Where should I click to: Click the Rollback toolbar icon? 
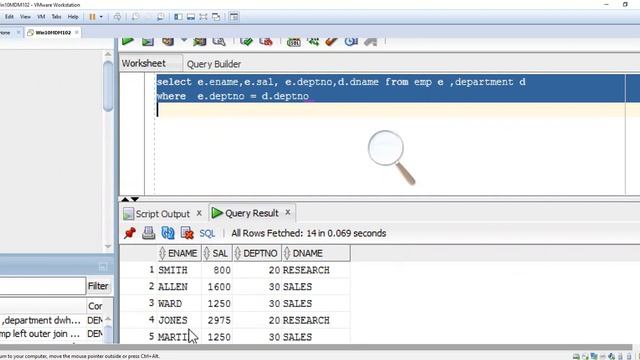pyautogui.click(x=266, y=41)
